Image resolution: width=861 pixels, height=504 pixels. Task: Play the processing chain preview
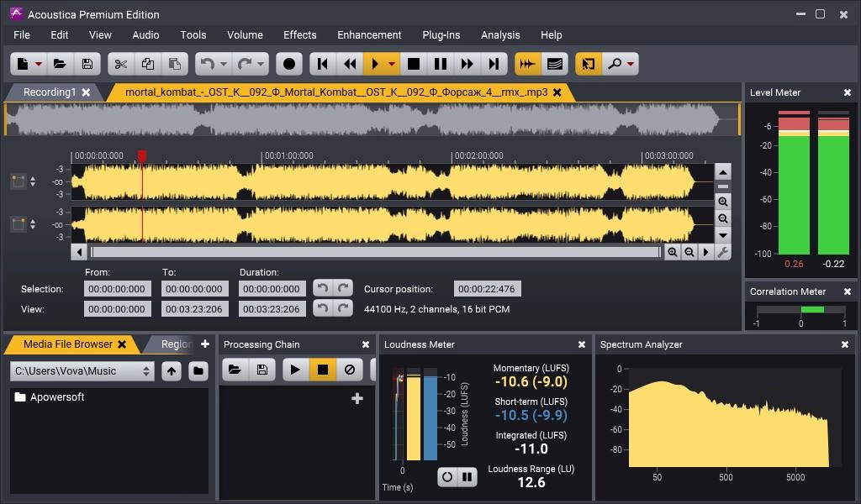(x=295, y=370)
